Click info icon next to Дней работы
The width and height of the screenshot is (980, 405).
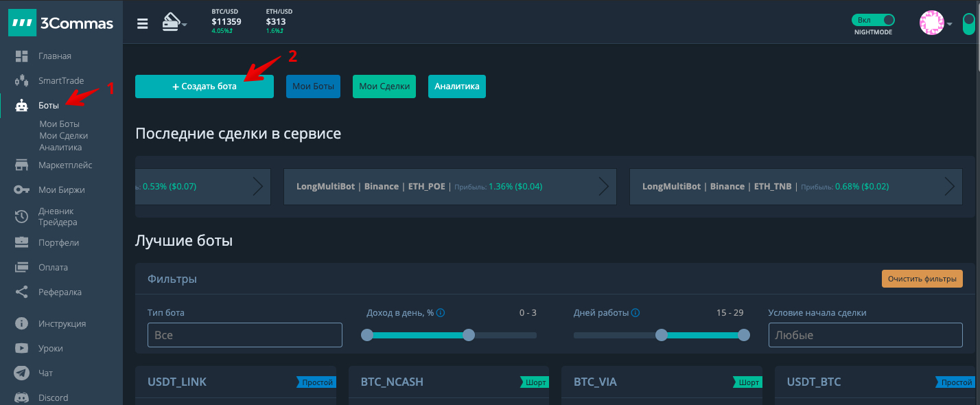[635, 313]
